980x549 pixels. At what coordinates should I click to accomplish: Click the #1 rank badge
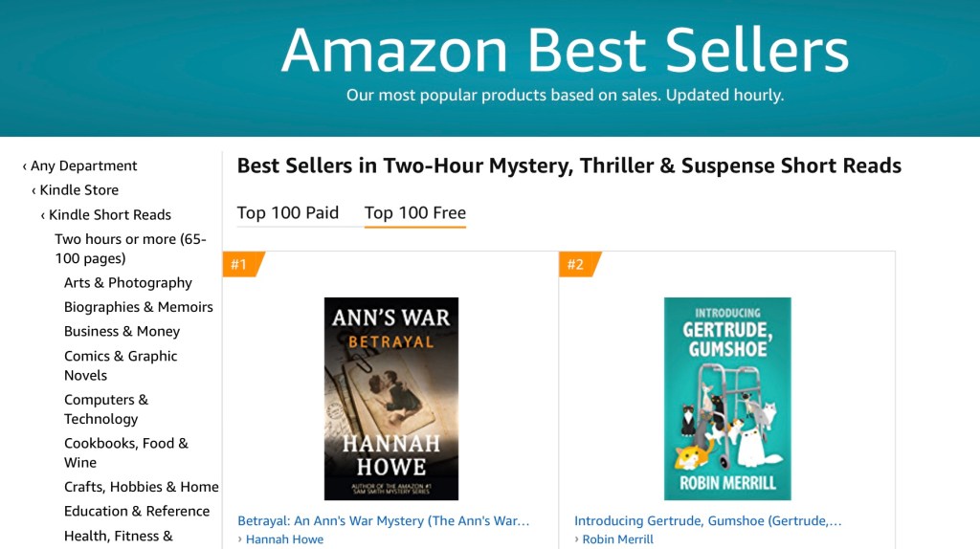239,264
